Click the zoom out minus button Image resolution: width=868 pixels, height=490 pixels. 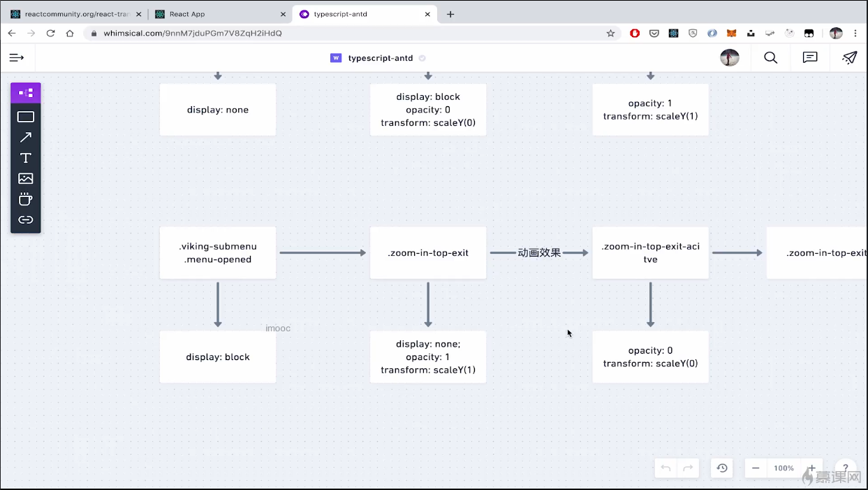click(x=756, y=468)
